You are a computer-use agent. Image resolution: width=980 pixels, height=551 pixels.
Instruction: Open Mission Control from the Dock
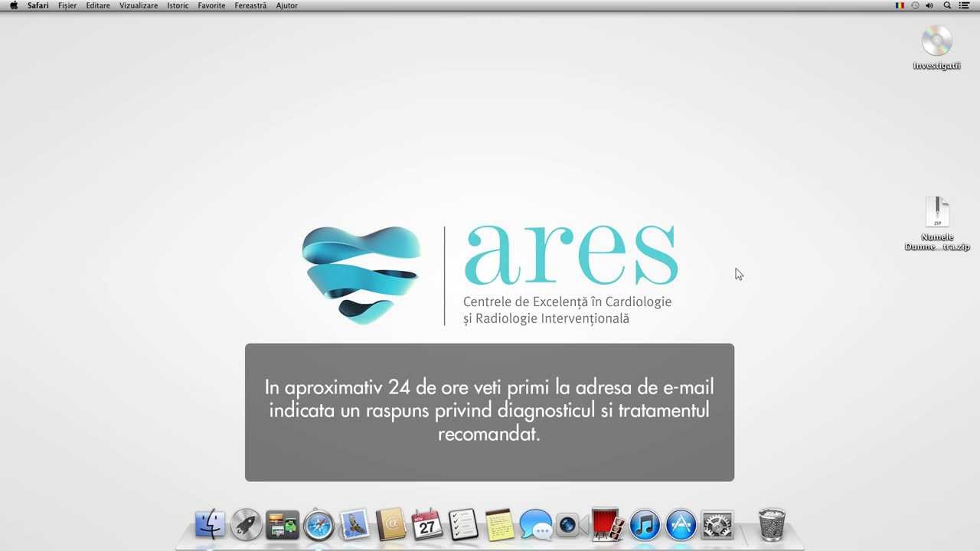[x=282, y=525]
